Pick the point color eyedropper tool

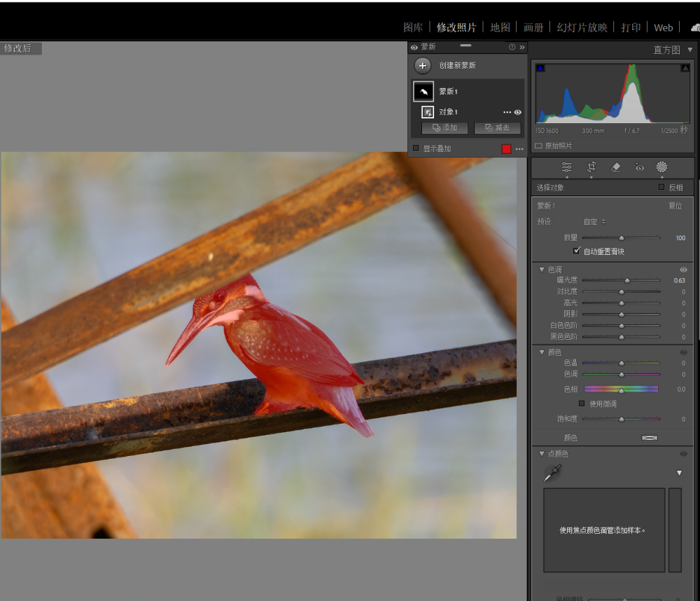click(552, 473)
